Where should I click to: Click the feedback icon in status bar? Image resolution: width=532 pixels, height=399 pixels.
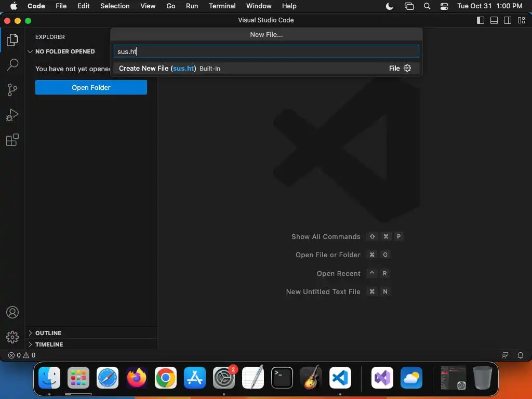(505, 355)
